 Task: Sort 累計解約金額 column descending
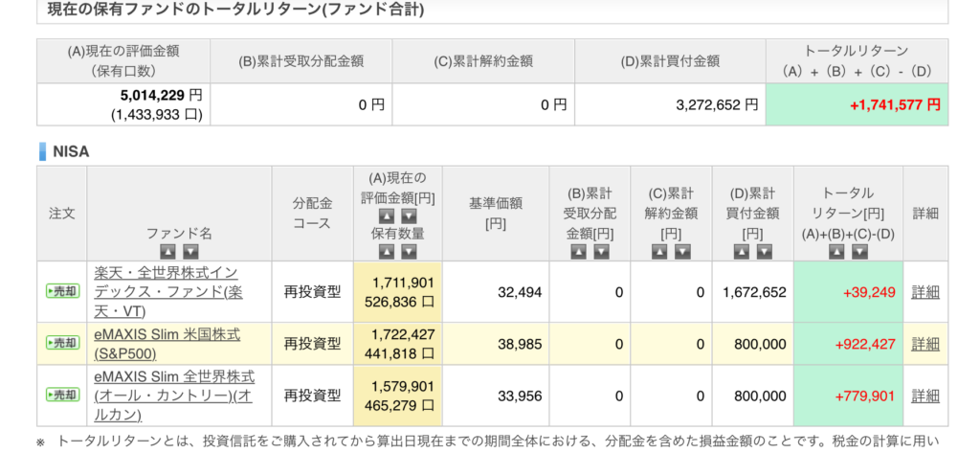[681, 251]
